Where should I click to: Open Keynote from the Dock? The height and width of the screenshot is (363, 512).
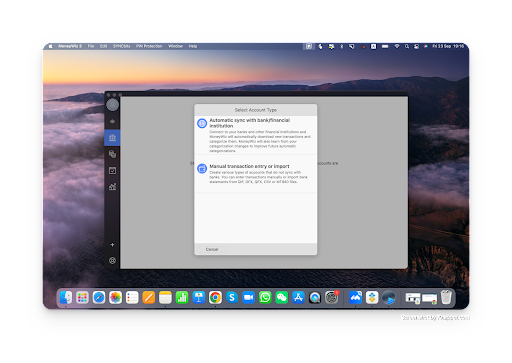199,297
